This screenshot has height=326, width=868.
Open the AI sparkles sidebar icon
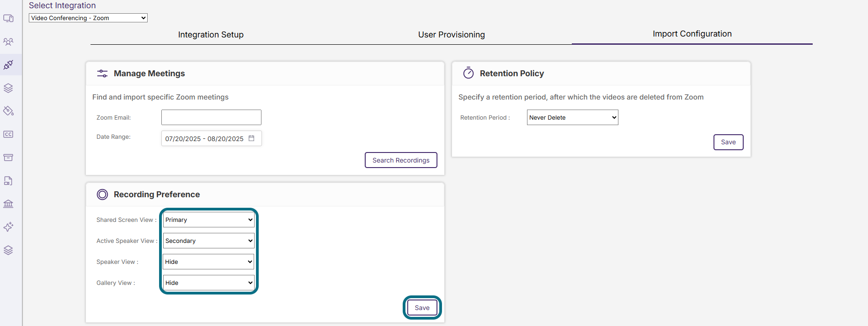[x=8, y=227]
